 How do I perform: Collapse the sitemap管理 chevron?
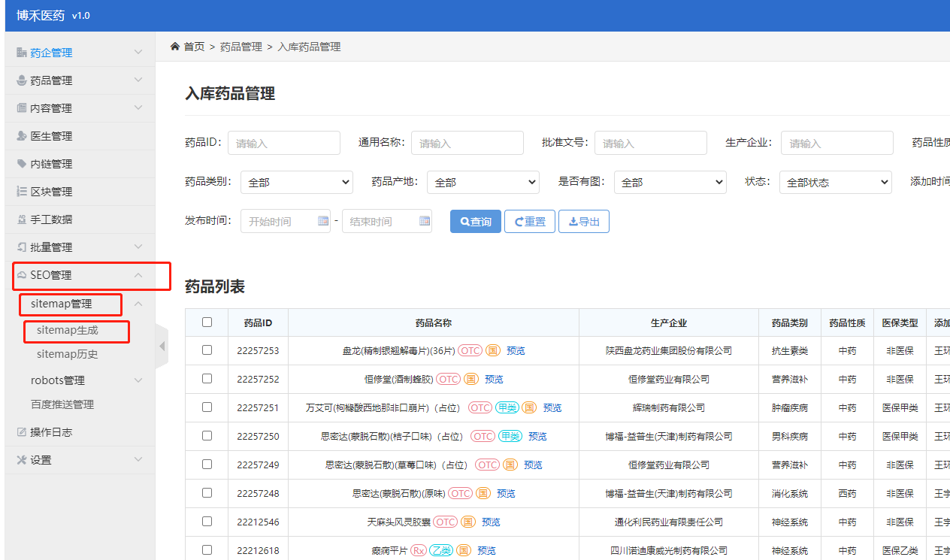[138, 304]
